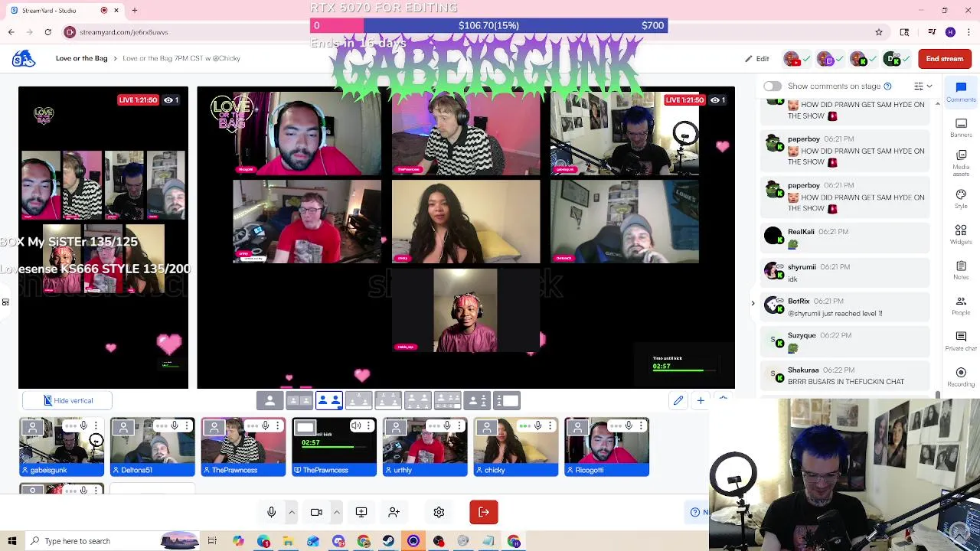The width and height of the screenshot is (980, 551).
Task: Open the Banners panel tab
Action: pyautogui.click(x=961, y=127)
